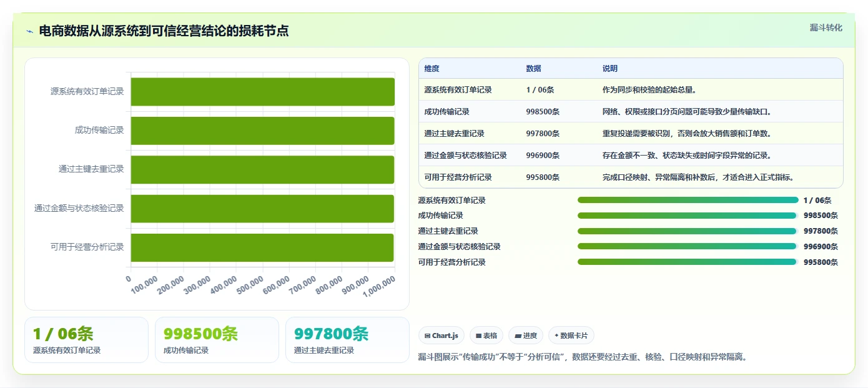Click the 说明 column header
The image size is (868, 388).
pyautogui.click(x=609, y=69)
